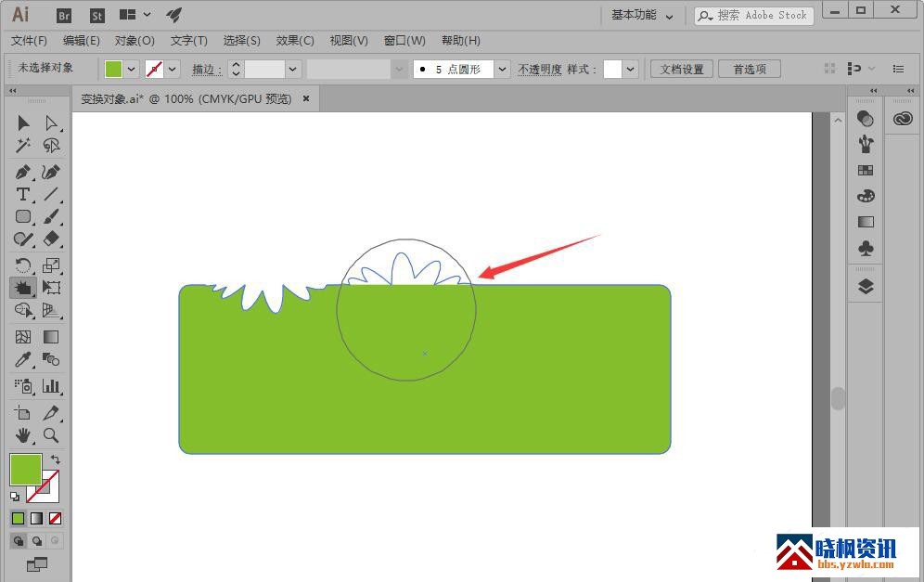Viewport: 924px width, 582px height.
Task: Enable Draw Behind mode
Action: pyautogui.click(x=36, y=541)
